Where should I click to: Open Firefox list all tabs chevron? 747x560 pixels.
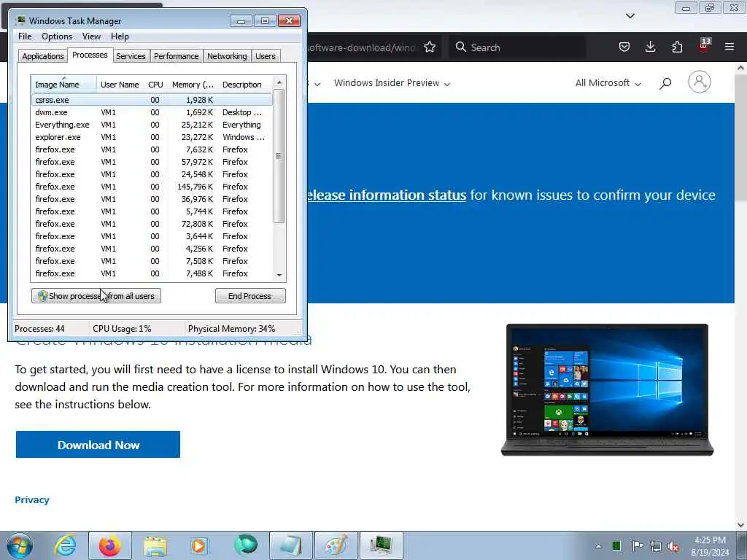tap(630, 16)
